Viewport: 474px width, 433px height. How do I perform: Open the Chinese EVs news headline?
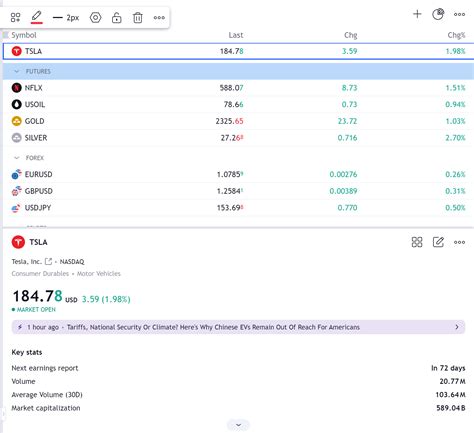[213, 327]
